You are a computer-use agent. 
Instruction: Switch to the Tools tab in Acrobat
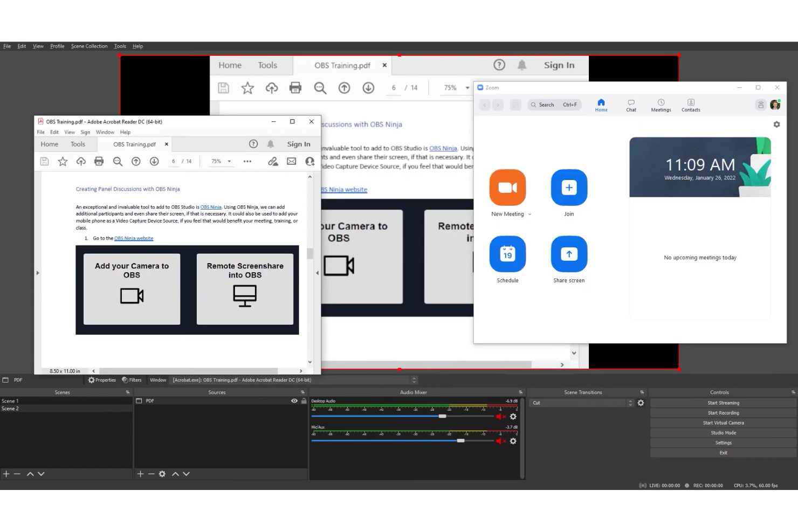point(78,144)
